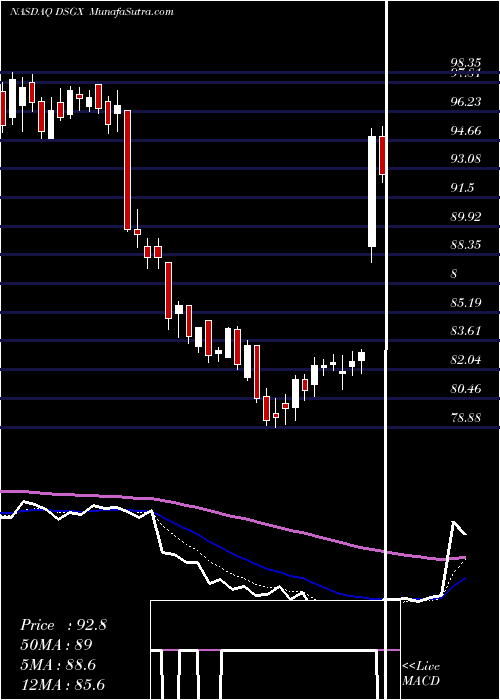
Task: Click the white 5MA line's spike at the far right
Action: pos(454,522)
